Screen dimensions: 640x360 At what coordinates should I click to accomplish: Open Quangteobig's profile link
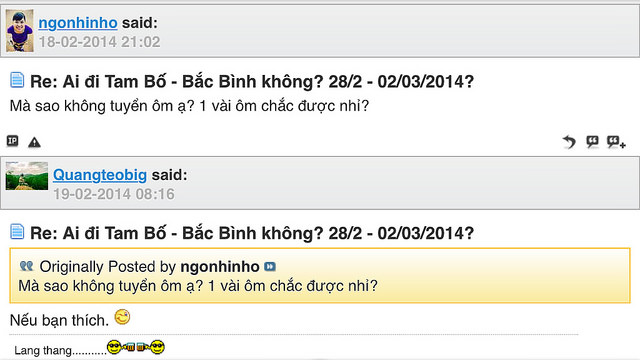(x=100, y=175)
